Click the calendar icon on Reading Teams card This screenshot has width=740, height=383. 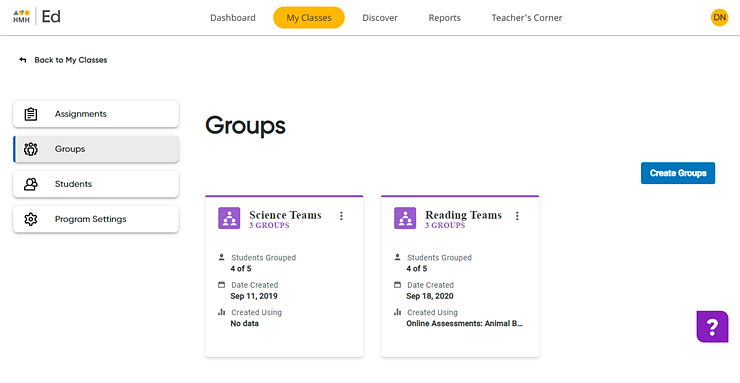(x=397, y=284)
